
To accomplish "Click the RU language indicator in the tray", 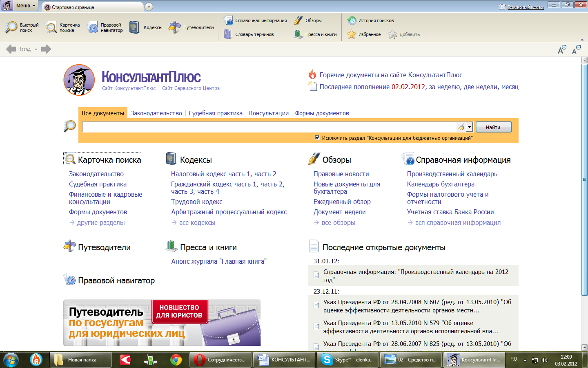I will [514, 359].
